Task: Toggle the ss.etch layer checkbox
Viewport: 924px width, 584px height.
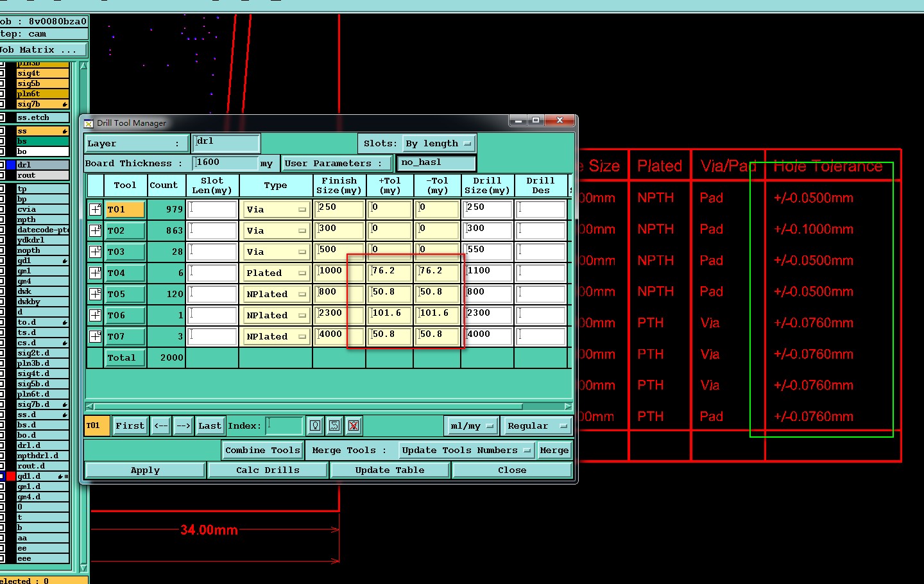Action: (x=2, y=117)
